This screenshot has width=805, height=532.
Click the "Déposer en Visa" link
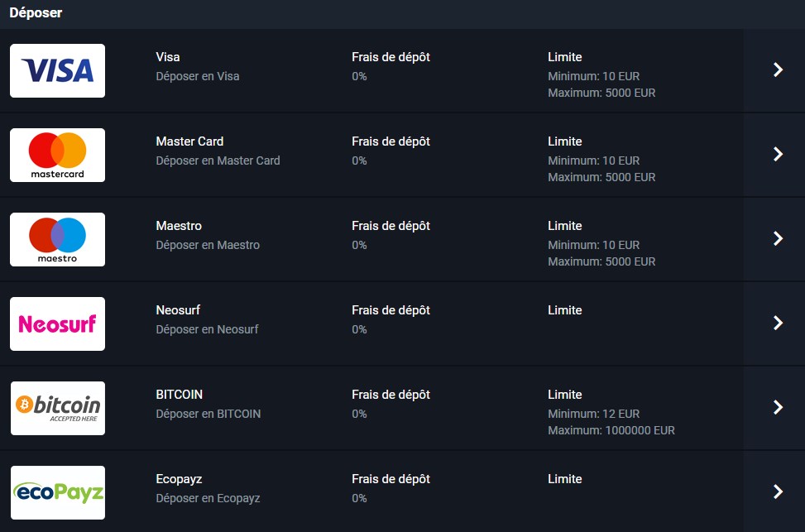(x=198, y=76)
